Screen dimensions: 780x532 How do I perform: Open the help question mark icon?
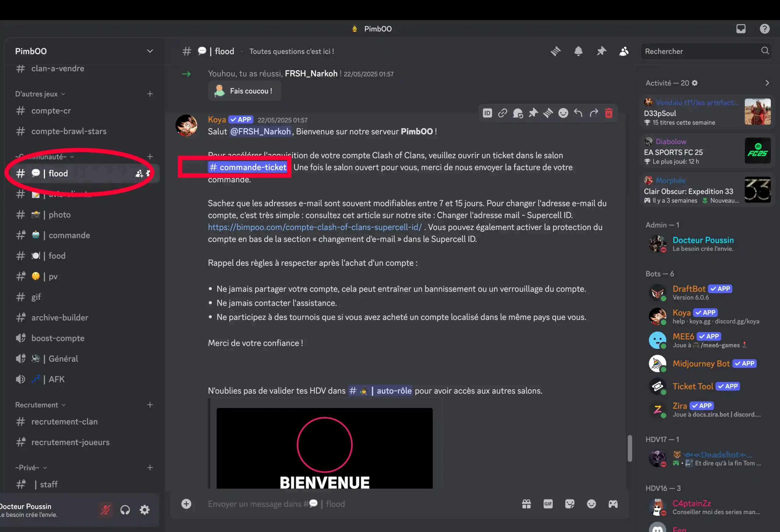coord(764,29)
